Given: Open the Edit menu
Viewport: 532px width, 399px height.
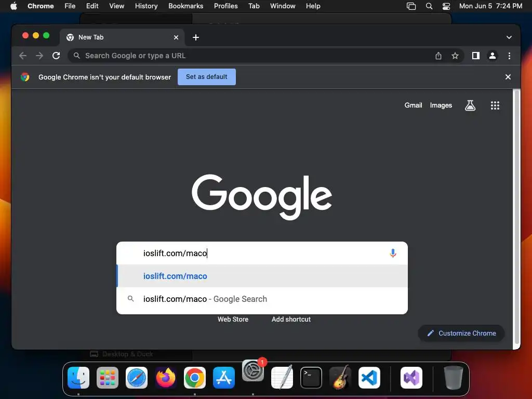Looking at the screenshot, I should [x=92, y=6].
